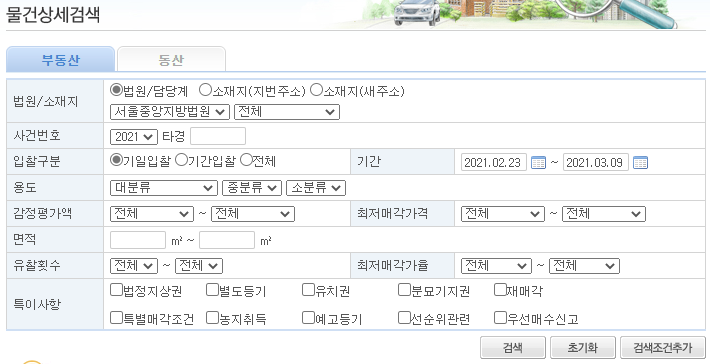Open the 최저매각가격 maximum dropdown
Image resolution: width=710 pixels, height=364 pixels.
[604, 214]
